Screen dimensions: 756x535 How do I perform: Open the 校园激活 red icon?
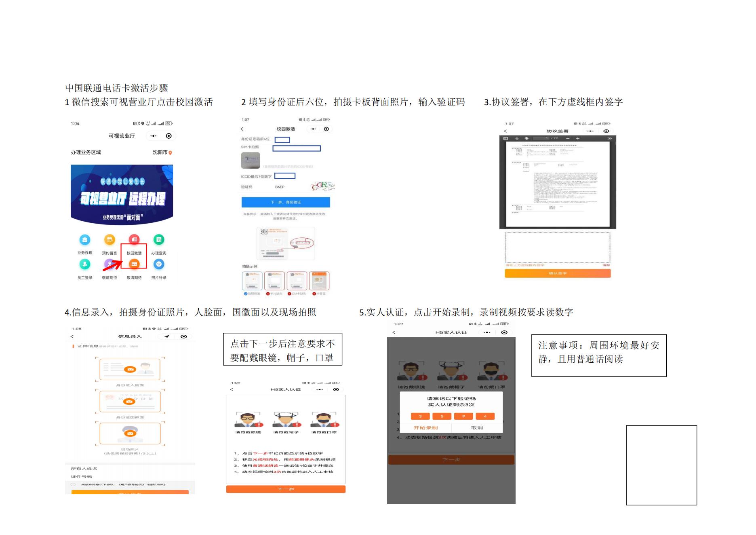[134, 240]
